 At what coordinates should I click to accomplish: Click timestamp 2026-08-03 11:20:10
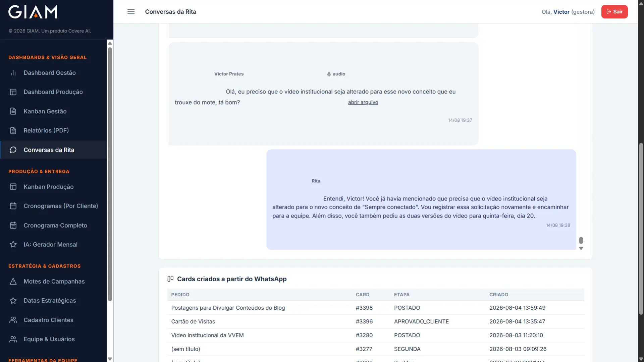[516, 335]
